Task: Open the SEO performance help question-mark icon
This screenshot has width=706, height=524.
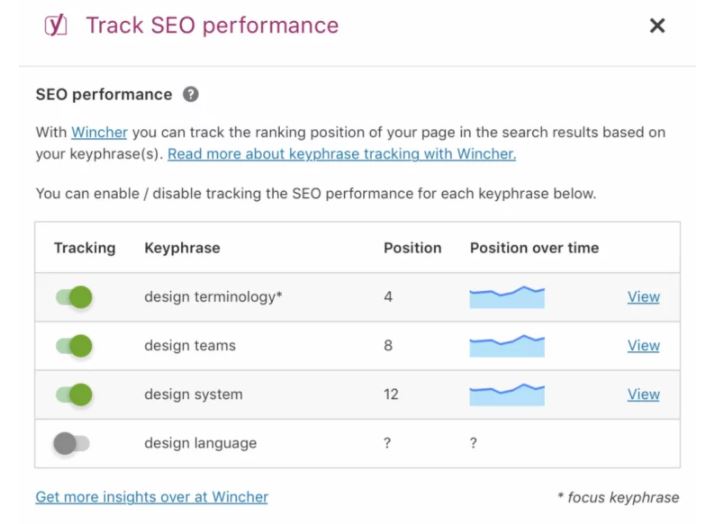Action: (190, 95)
